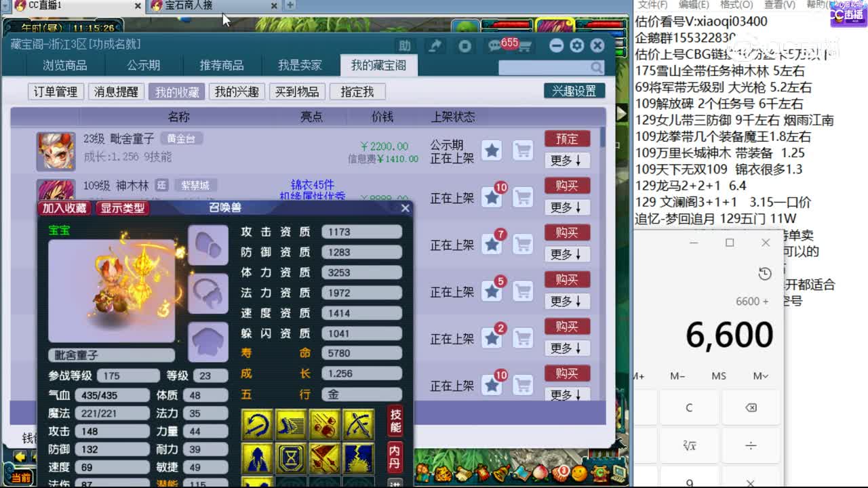
Task: Switch to the 我的兴趣 tab
Action: point(239,91)
